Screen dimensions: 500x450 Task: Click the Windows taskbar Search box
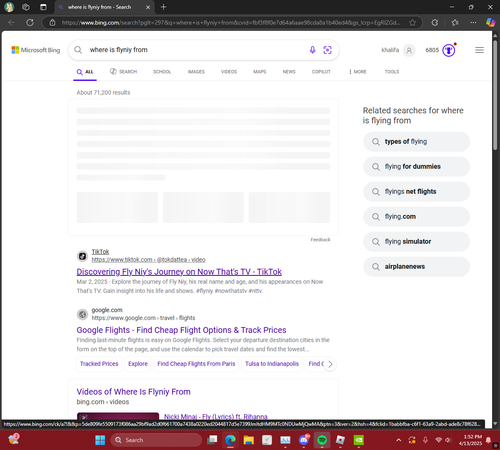click(x=156, y=440)
